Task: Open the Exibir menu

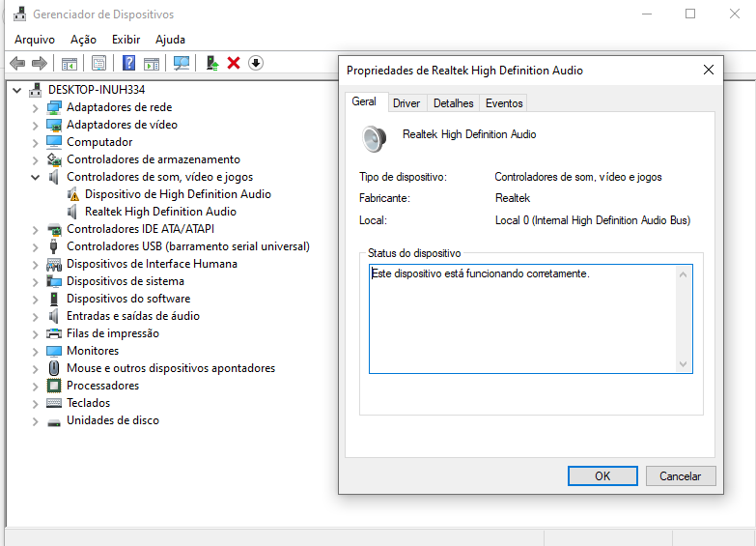Action: click(126, 40)
